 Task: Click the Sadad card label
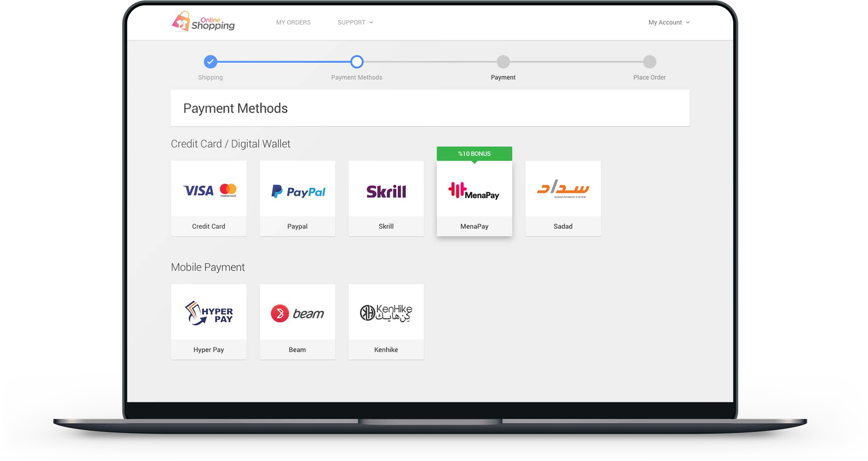coord(563,226)
